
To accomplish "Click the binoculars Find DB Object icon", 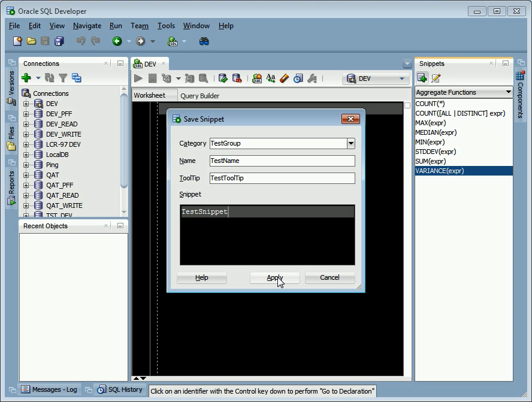I will 204,41.
